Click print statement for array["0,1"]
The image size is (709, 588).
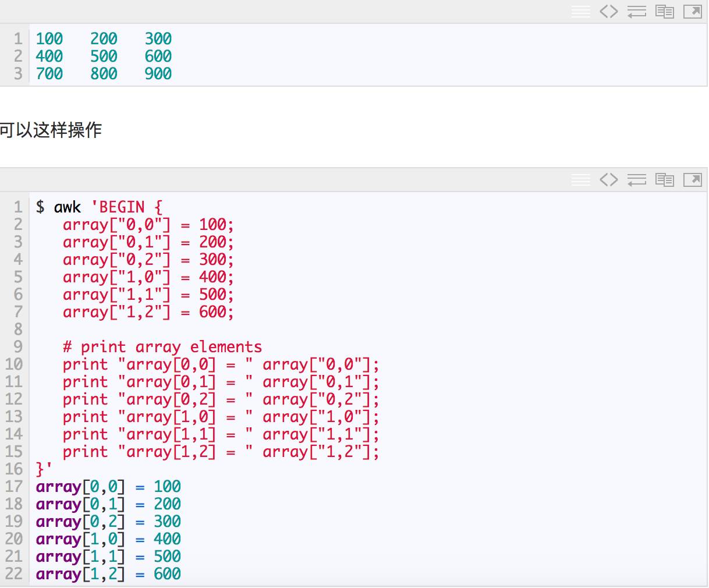click(221, 382)
